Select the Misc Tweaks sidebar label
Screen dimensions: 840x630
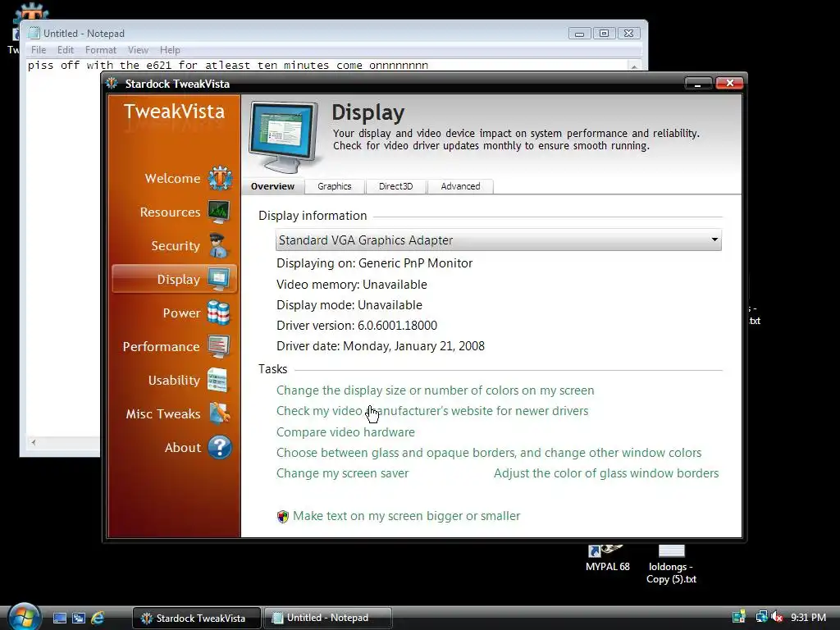click(x=163, y=413)
